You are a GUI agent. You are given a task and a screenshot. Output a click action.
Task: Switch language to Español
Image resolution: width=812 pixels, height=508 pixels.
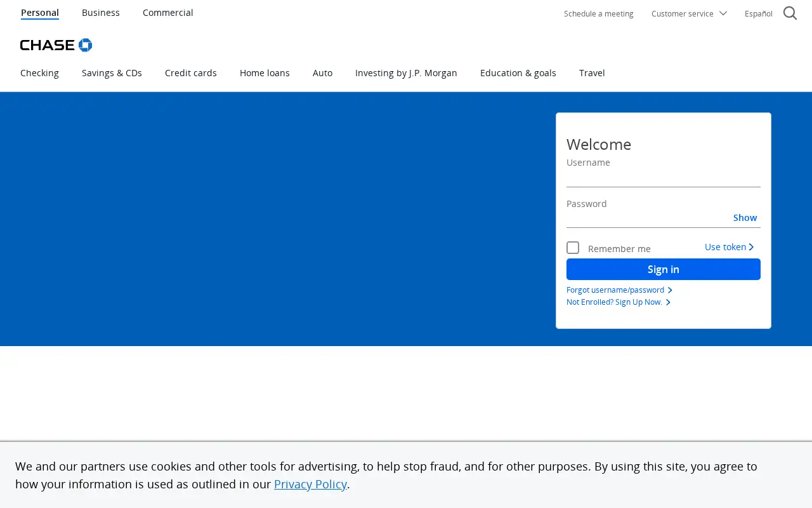pos(759,13)
